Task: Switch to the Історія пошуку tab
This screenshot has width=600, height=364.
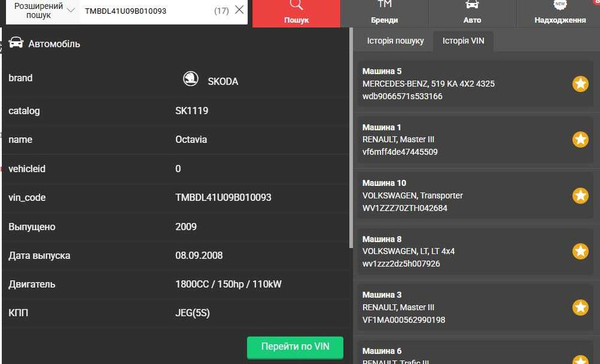Action: coord(395,41)
